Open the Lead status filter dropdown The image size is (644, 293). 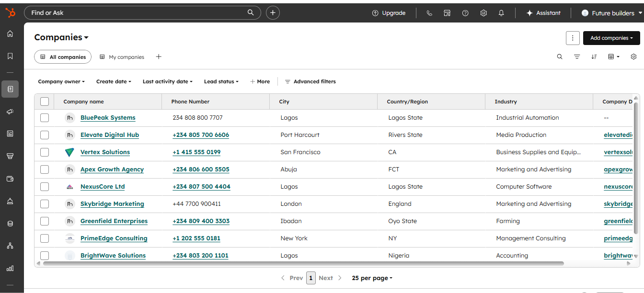(x=221, y=81)
